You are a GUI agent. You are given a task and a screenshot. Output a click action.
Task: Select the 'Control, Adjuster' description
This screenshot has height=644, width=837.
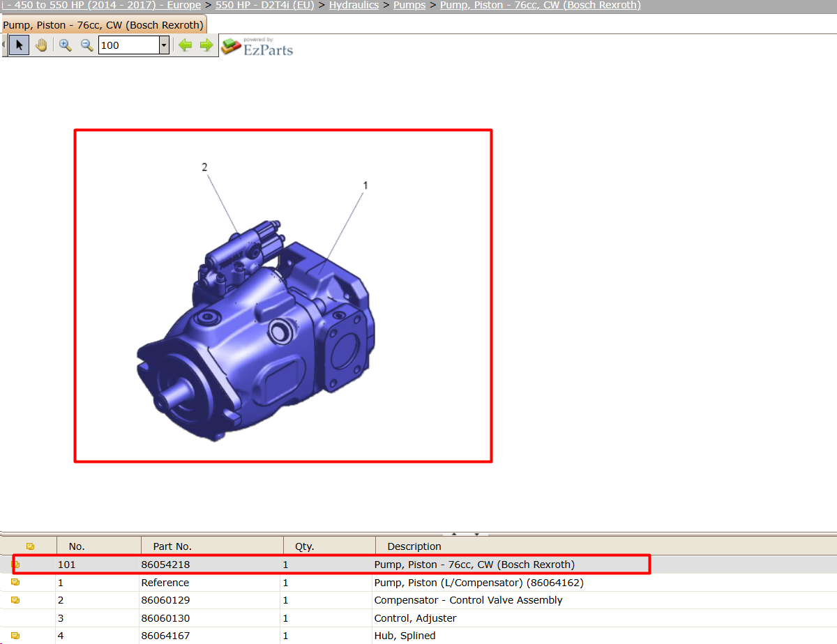[x=415, y=618]
